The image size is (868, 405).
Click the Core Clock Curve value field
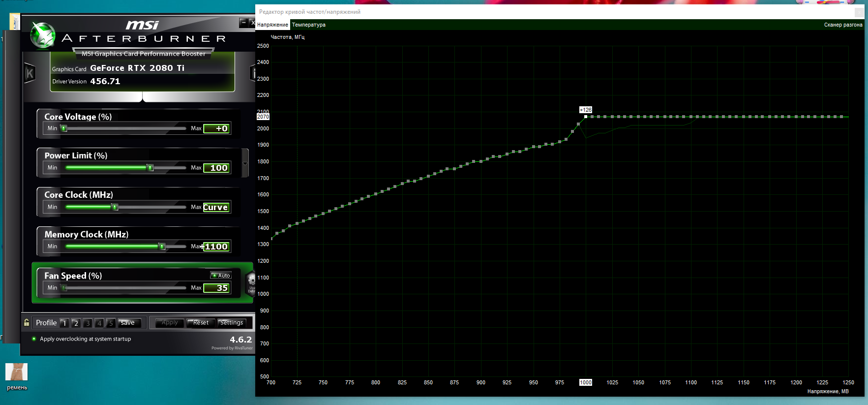click(x=217, y=207)
